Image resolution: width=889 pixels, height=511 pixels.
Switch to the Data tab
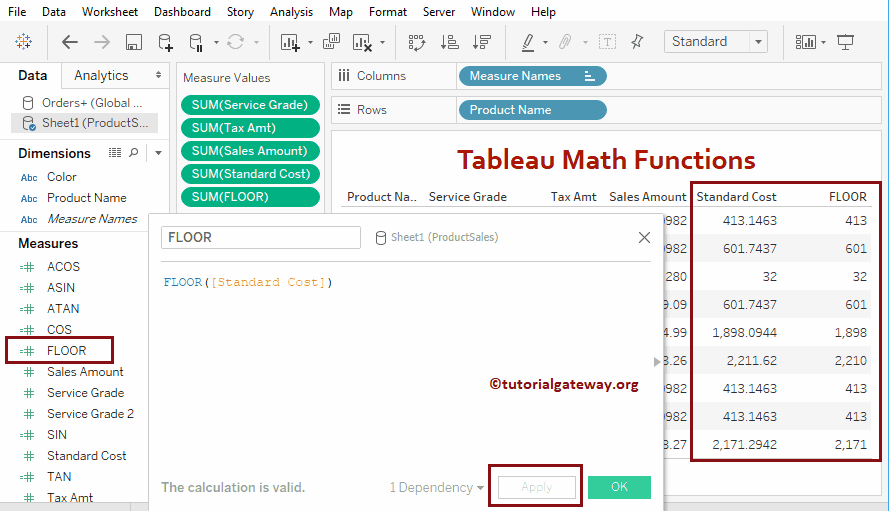click(32, 75)
